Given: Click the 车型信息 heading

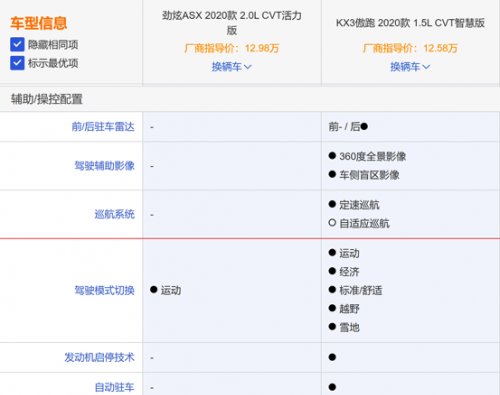Looking at the screenshot, I should click(39, 23).
